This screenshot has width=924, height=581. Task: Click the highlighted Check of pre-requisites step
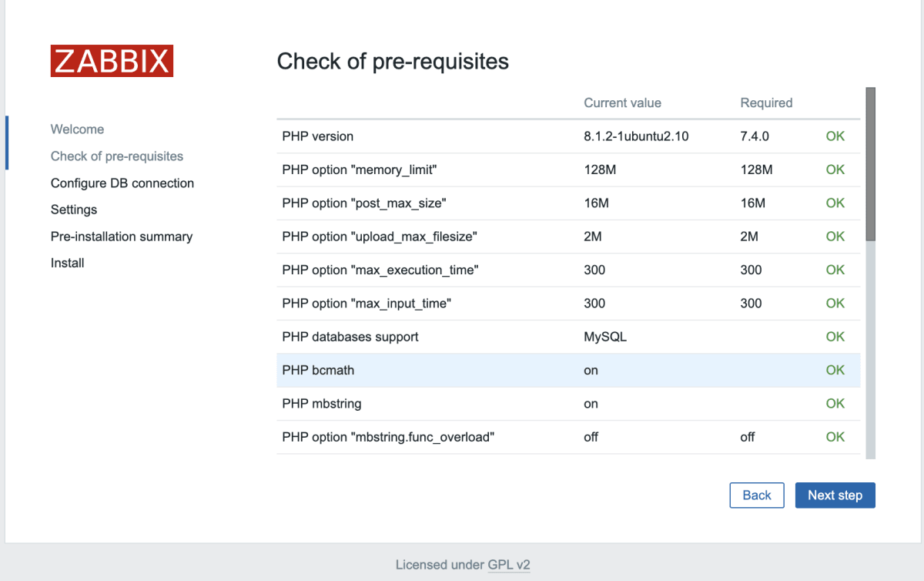click(x=116, y=156)
